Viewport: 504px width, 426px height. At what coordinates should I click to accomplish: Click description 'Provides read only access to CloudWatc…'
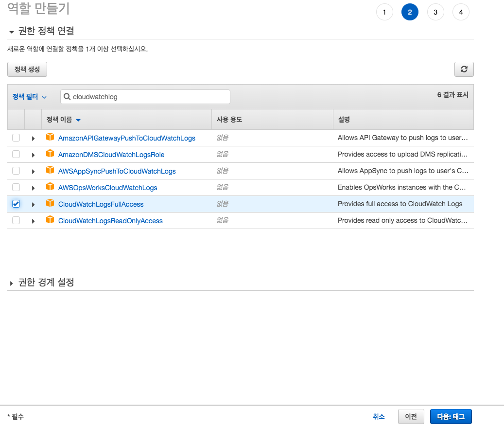coord(403,220)
